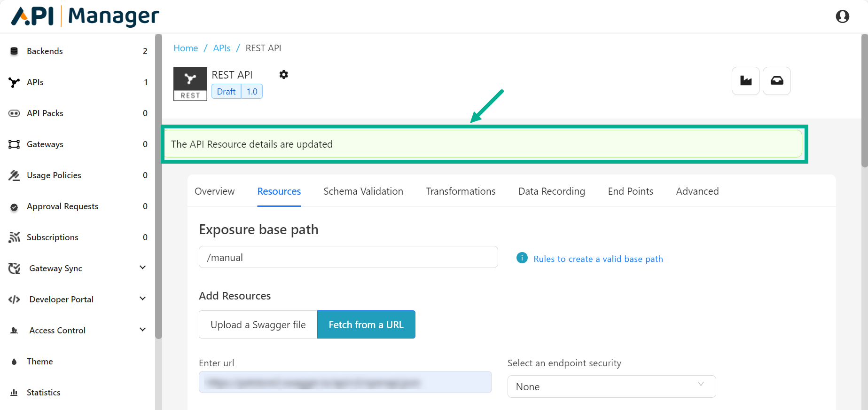Go to APIs breadcrumb link
This screenshot has height=410, width=868.
(x=221, y=48)
